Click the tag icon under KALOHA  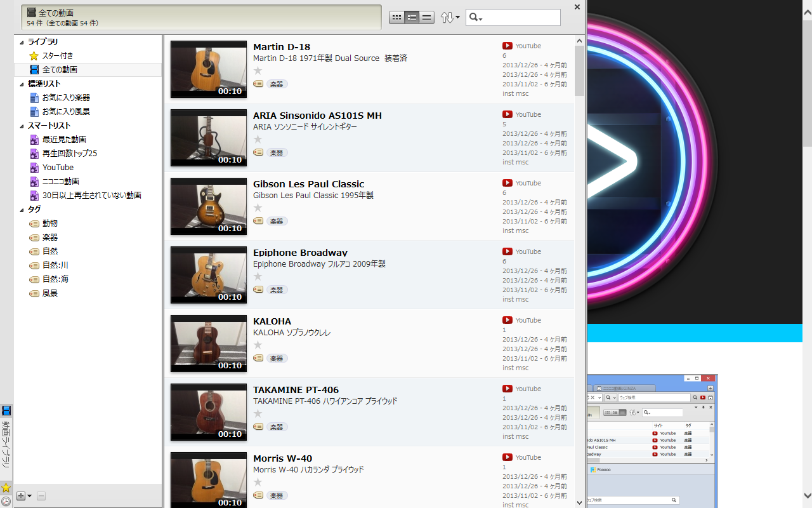pos(258,358)
